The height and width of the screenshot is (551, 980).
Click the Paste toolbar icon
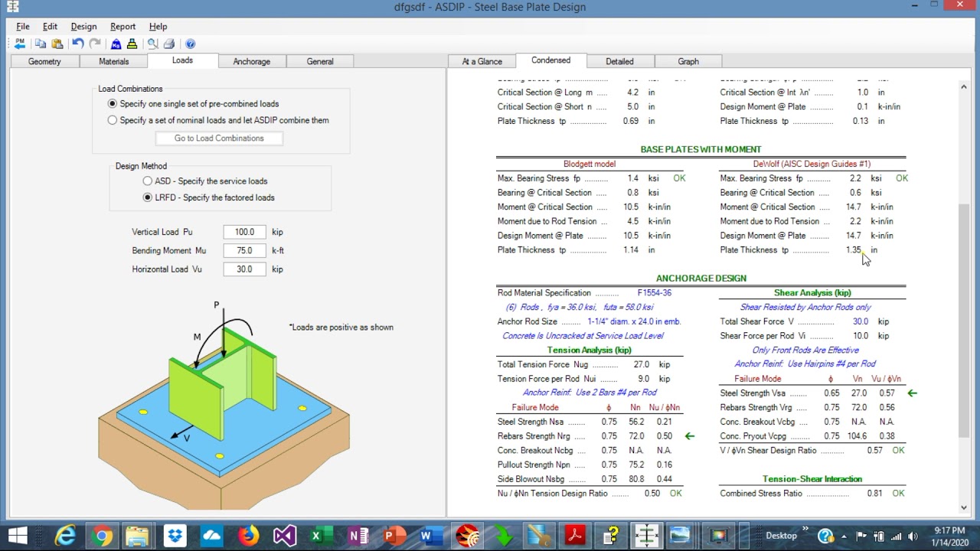57,44
